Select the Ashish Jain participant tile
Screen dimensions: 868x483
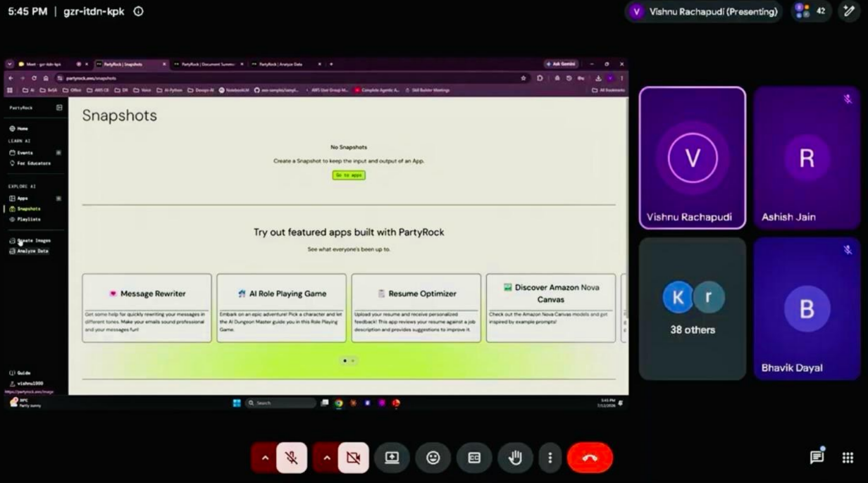(807, 158)
